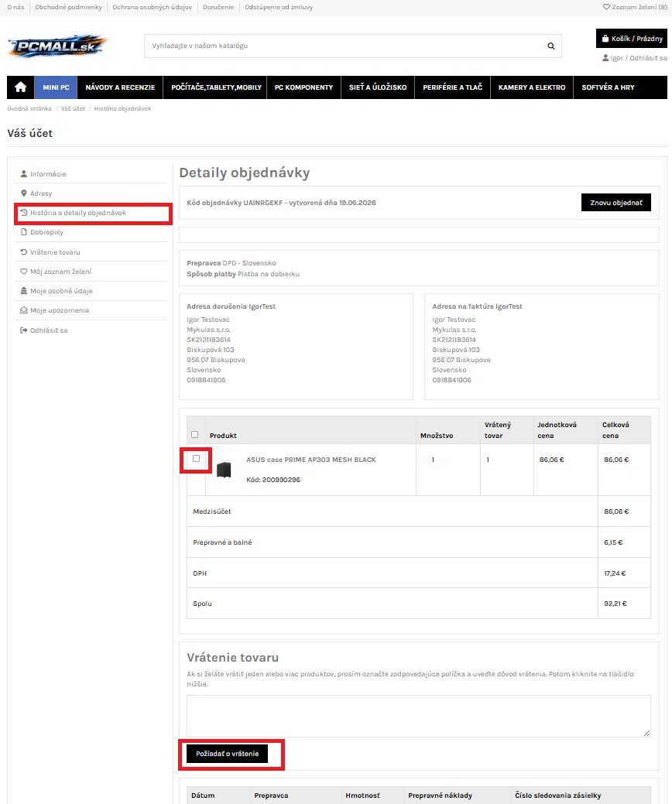Image resolution: width=672 pixels, height=804 pixels.
Task: Open Moje osobné údaje sidebar link
Action: click(x=61, y=291)
